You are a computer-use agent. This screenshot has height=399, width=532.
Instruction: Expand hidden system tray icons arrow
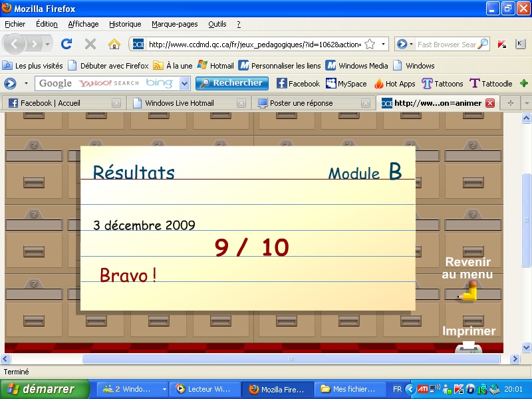tap(410, 389)
